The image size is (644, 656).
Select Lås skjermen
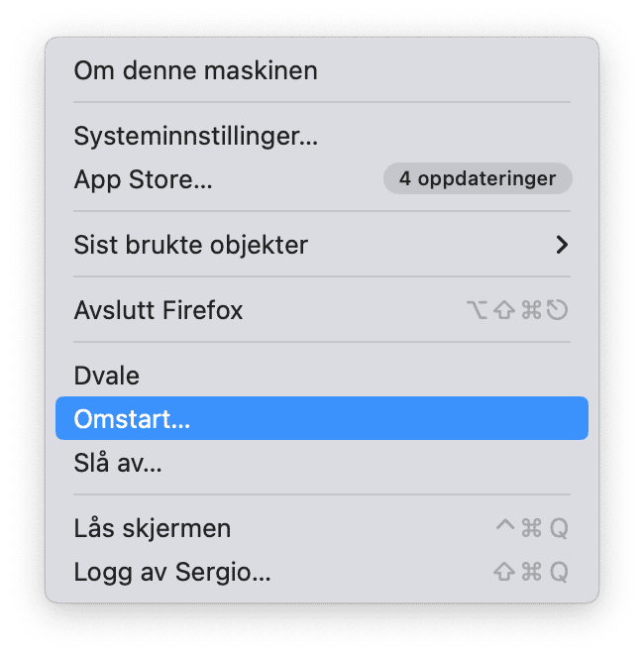tap(152, 527)
